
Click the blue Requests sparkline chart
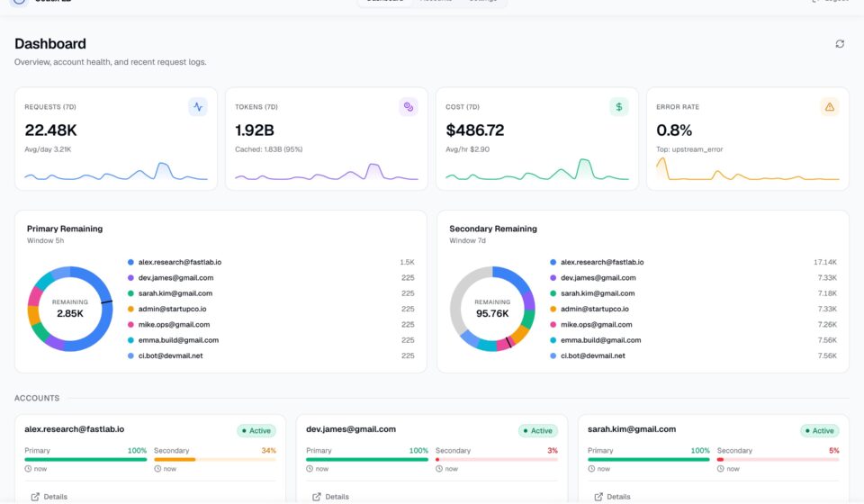click(x=116, y=171)
